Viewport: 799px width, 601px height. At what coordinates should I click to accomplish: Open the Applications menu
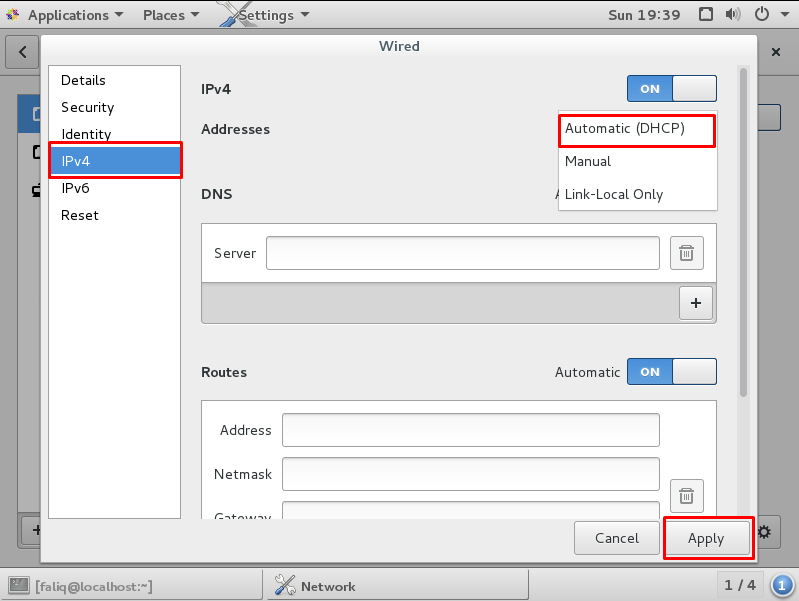tap(75, 15)
